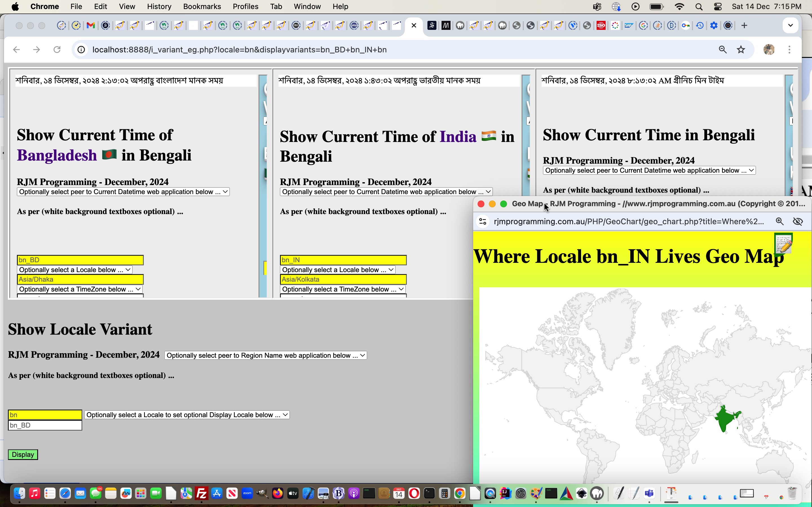
Task: Select a Locale from bn_BD dropdown
Action: pos(75,269)
